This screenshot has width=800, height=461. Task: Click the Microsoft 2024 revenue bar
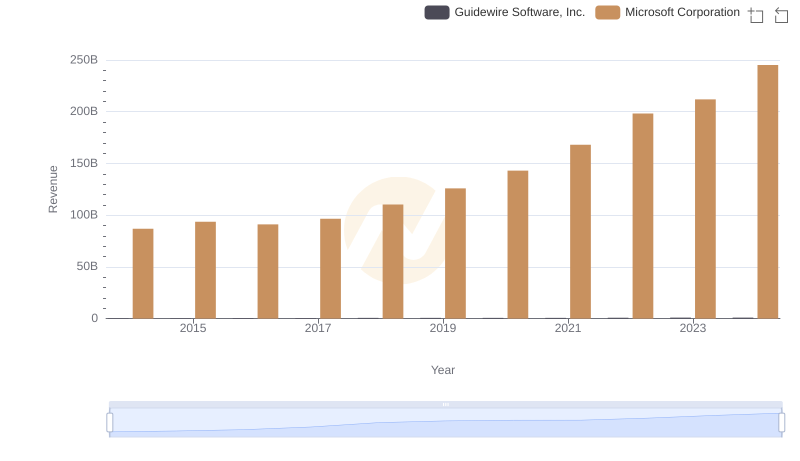(768, 192)
